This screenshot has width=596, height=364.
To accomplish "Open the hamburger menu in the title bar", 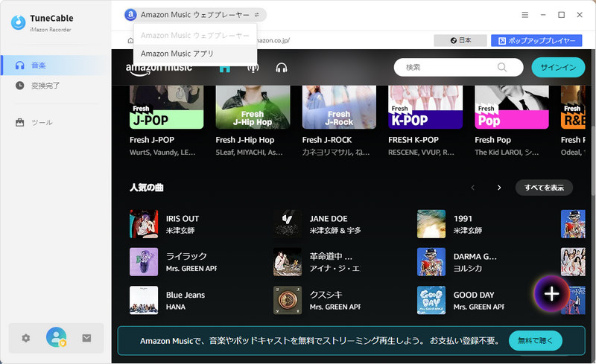I will tap(525, 15).
